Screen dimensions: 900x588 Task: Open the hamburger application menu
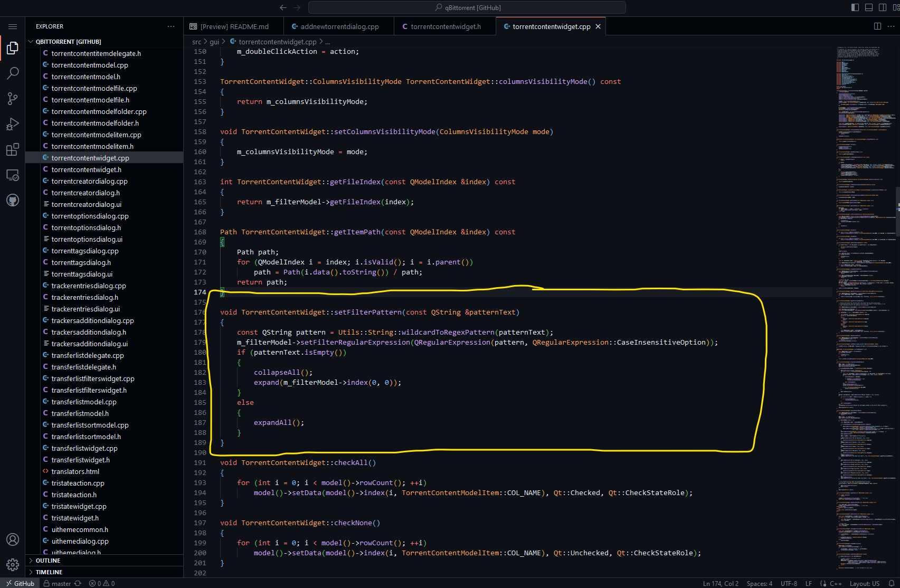coord(13,26)
